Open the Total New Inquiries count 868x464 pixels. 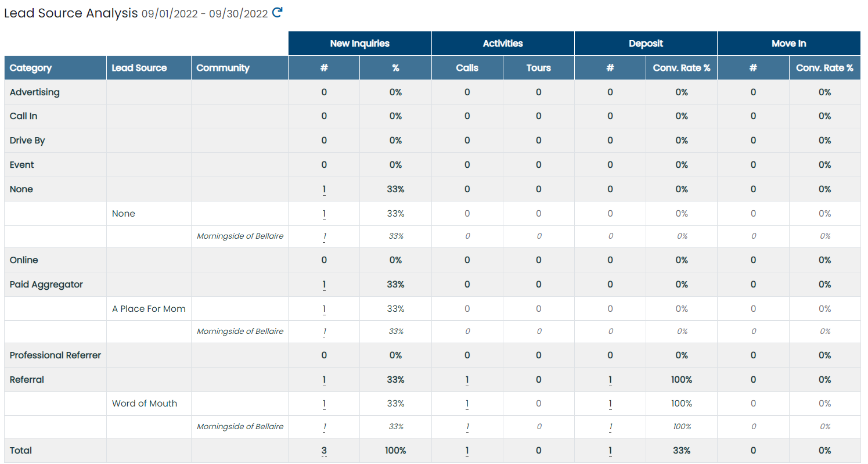pos(324,451)
